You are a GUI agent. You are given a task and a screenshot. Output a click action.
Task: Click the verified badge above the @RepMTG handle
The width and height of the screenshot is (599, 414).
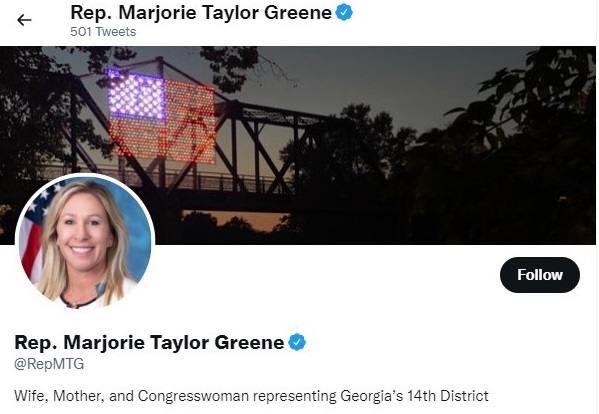tap(297, 342)
